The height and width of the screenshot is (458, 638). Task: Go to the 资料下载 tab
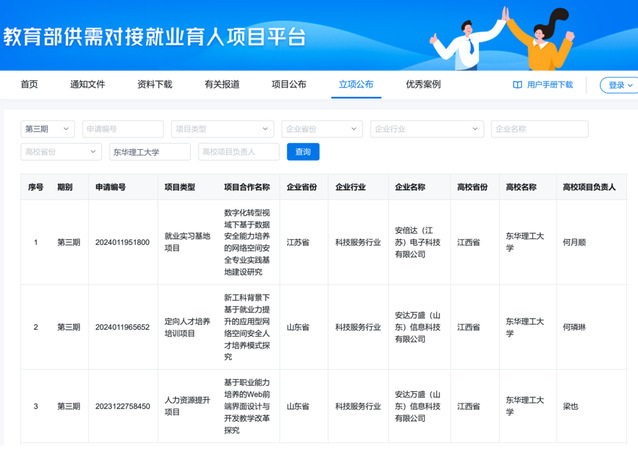click(x=154, y=85)
